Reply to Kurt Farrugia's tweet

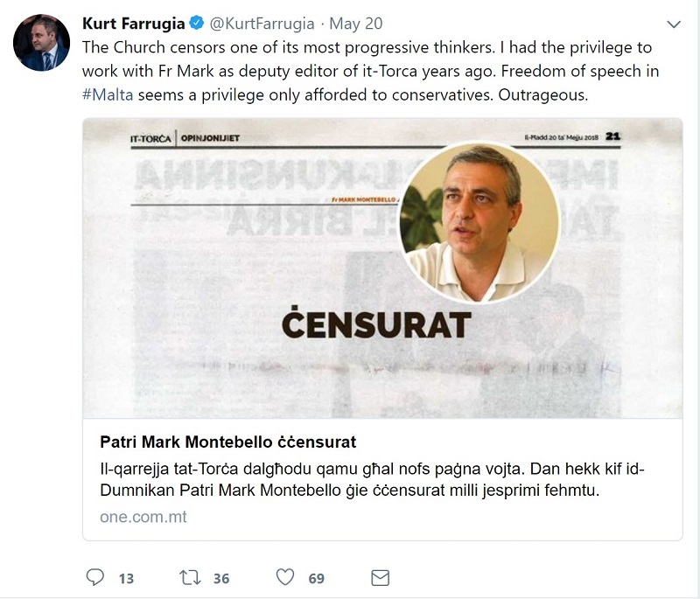coord(96,577)
